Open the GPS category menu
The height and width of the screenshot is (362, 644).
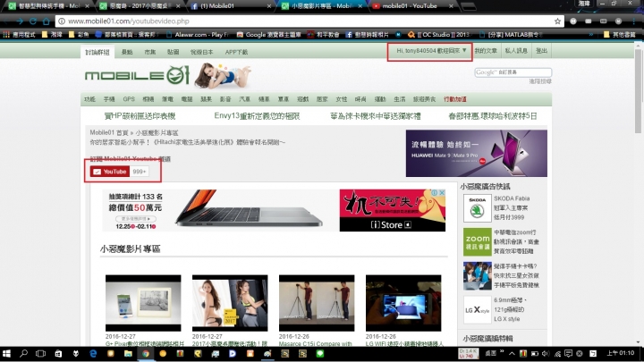pyautogui.click(x=129, y=99)
